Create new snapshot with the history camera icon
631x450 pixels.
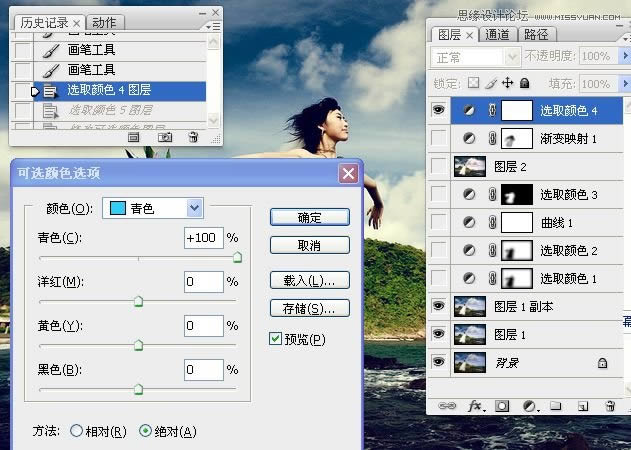166,136
